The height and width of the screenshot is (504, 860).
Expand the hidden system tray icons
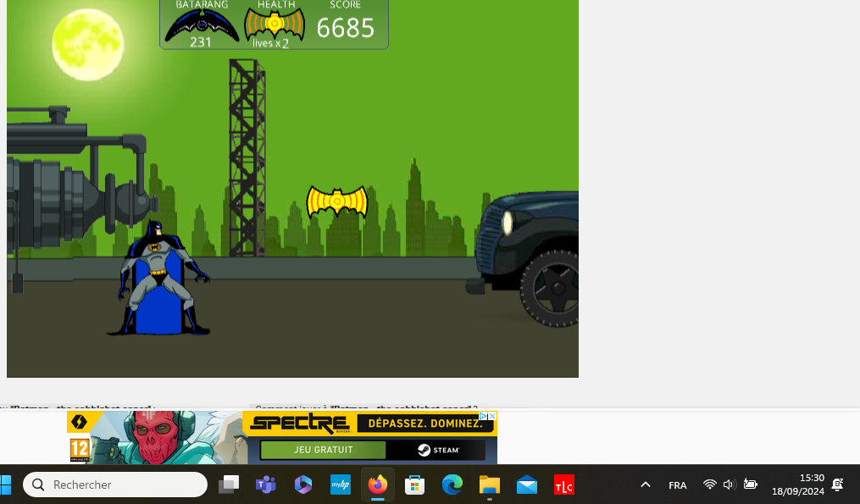point(646,485)
